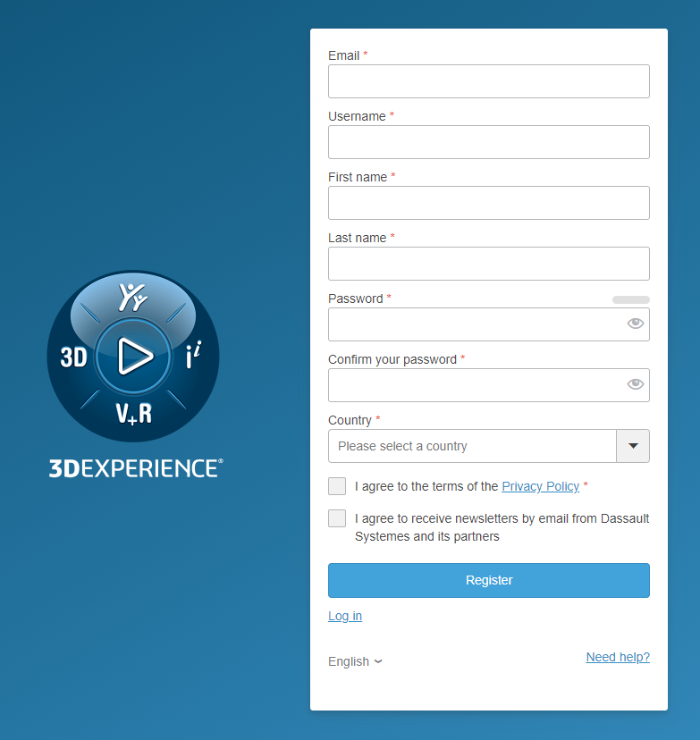Viewport: 700px width, 740px height.
Task: Click the social people quadrant of the compass
Action: (x=133, y=298)
